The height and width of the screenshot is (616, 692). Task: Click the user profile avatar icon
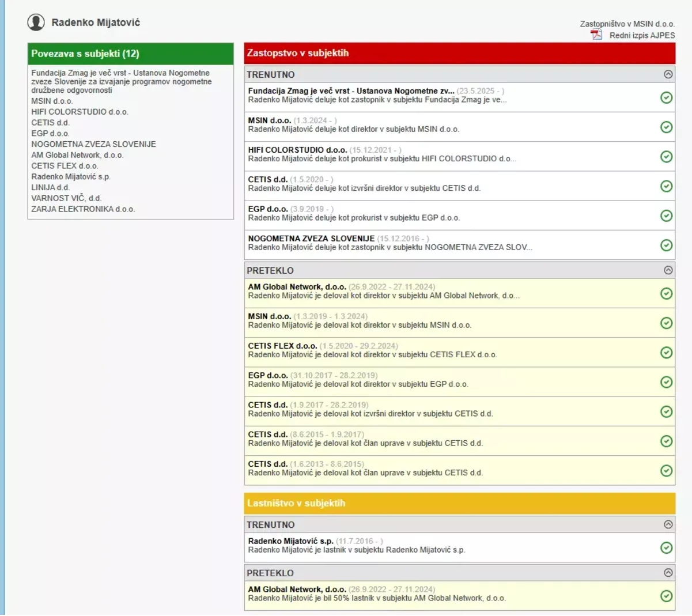(36, 22)
